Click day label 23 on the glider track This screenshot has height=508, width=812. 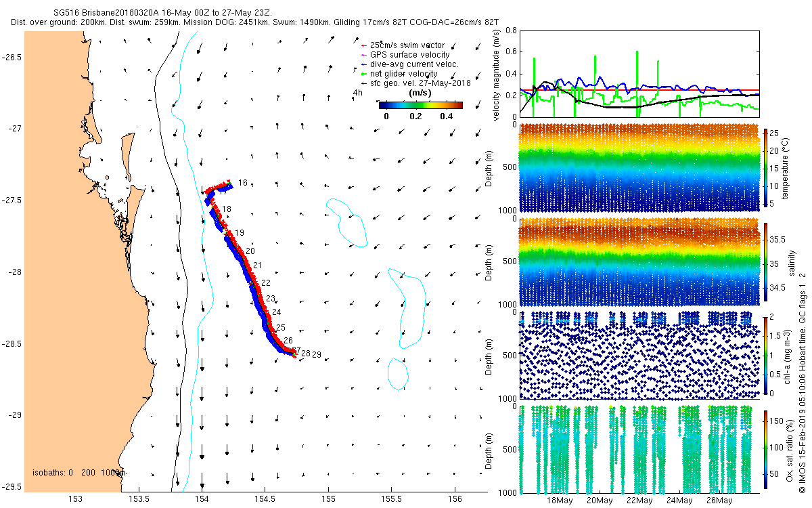271,298
